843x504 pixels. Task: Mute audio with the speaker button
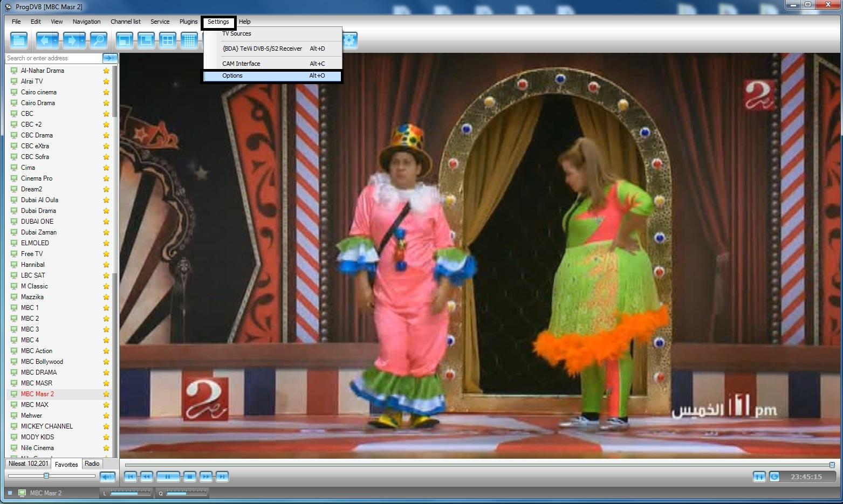coord(108,477)
